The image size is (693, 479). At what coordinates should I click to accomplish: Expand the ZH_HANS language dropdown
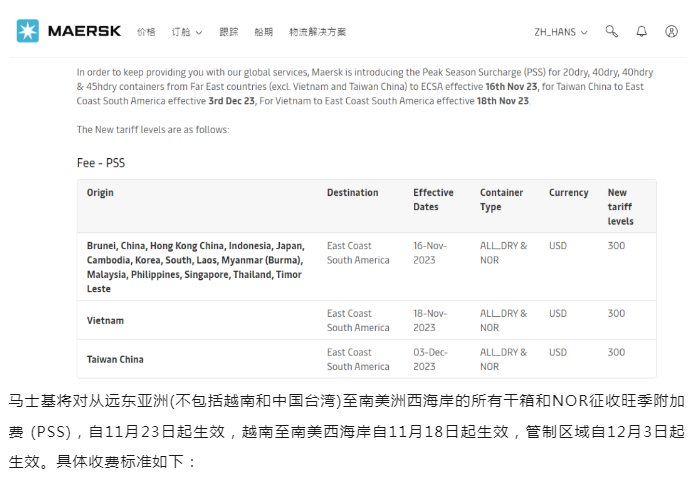pos(560,32)
